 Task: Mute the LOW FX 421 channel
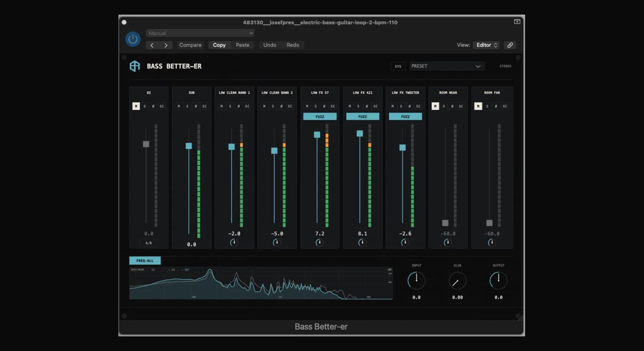point(350,106)
